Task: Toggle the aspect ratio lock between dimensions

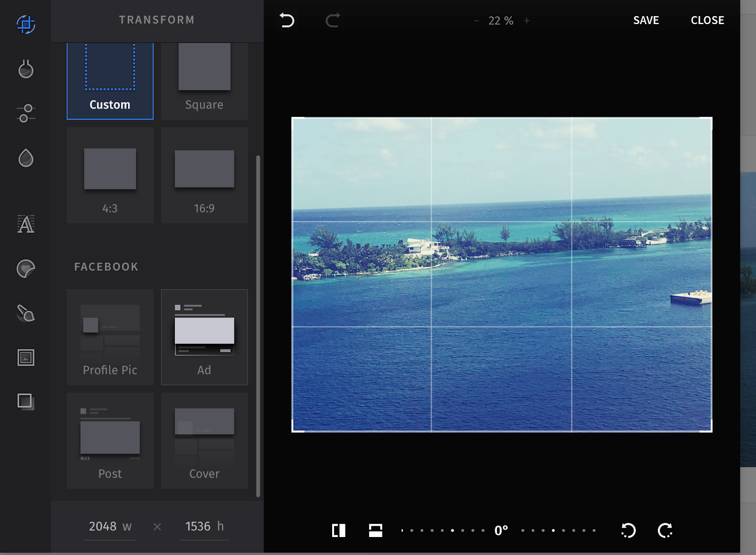Action: point(157,527)
